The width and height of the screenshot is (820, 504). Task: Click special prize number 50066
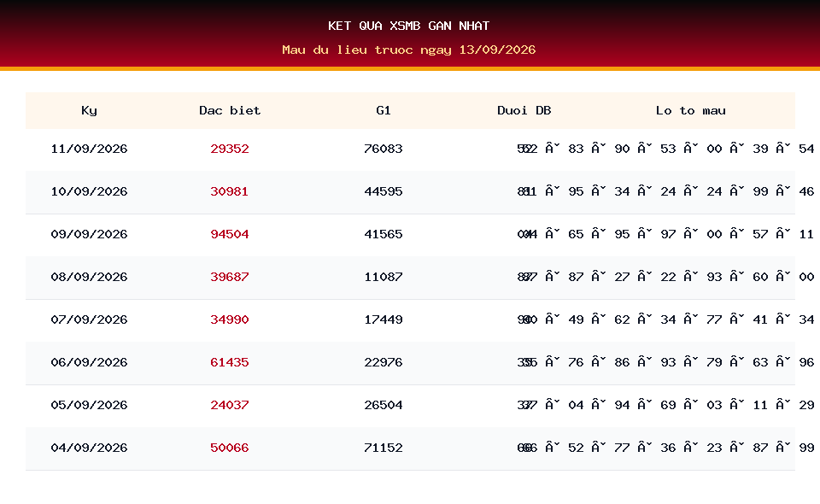(x=230, y=448)
